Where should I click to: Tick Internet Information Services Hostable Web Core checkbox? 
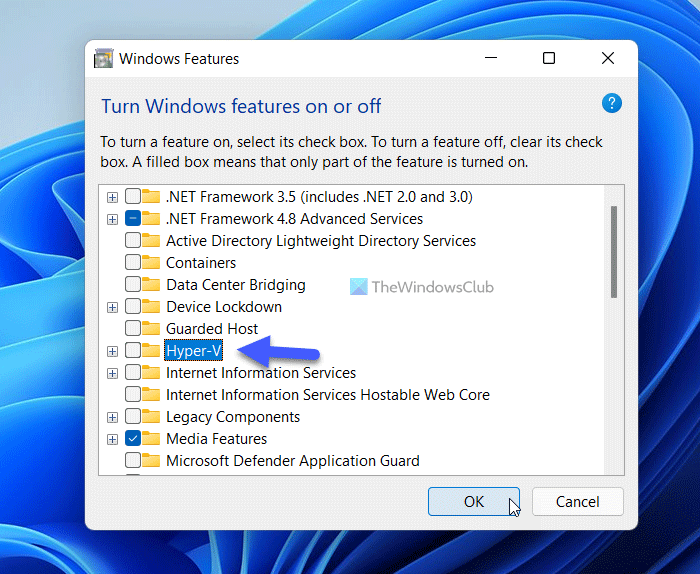coord(133,394)
